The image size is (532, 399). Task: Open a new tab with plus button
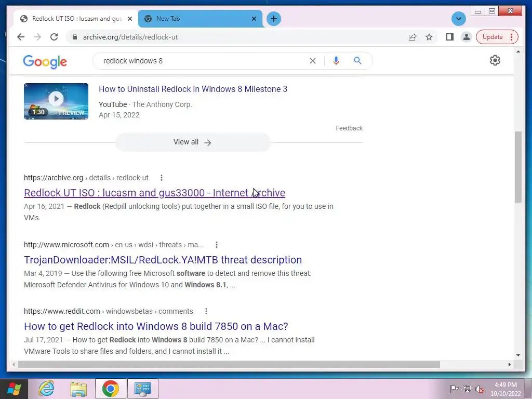[274, 19]
